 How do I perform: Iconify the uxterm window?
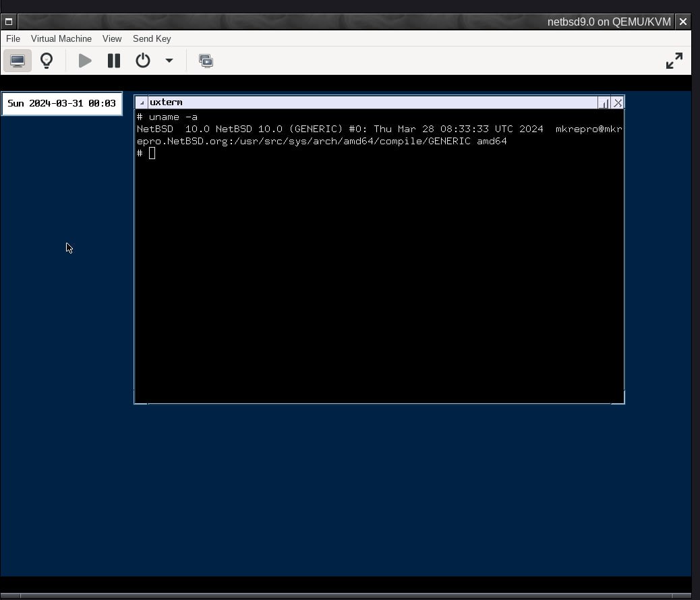tap(604, 103)
